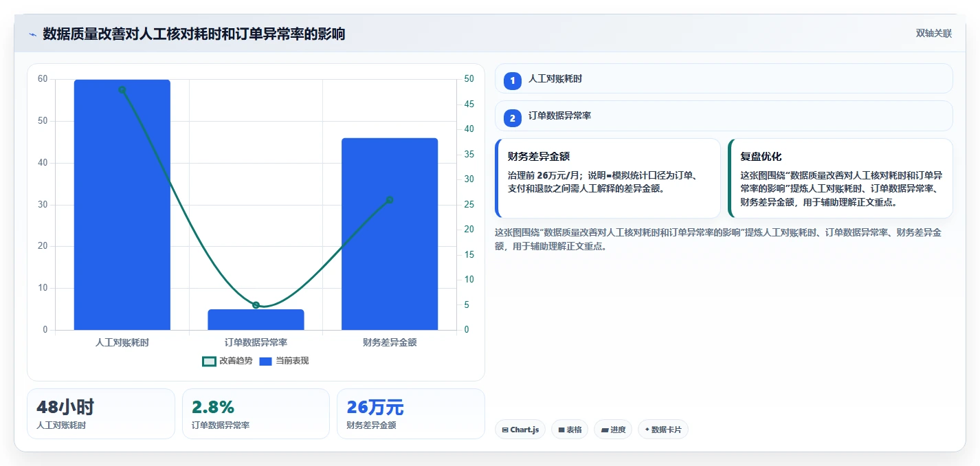
Task: Click the sparkle icon in 数据卡片 tag
Action: (x=647, y=430)
